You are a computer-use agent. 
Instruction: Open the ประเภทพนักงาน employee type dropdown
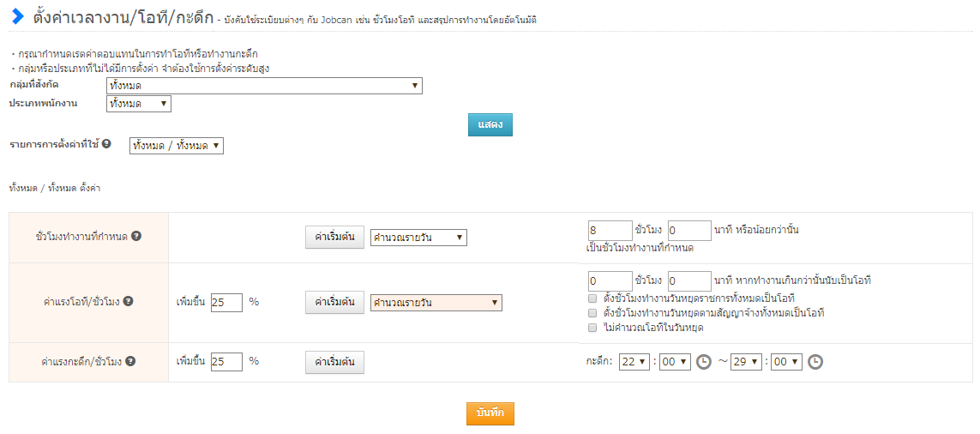(139, 104)
